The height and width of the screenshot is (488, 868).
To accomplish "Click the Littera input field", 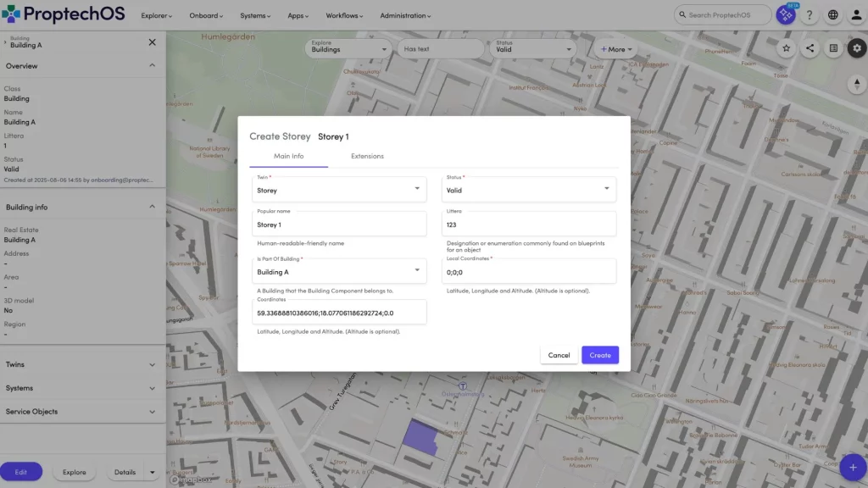I will click(x=530, y=225).
